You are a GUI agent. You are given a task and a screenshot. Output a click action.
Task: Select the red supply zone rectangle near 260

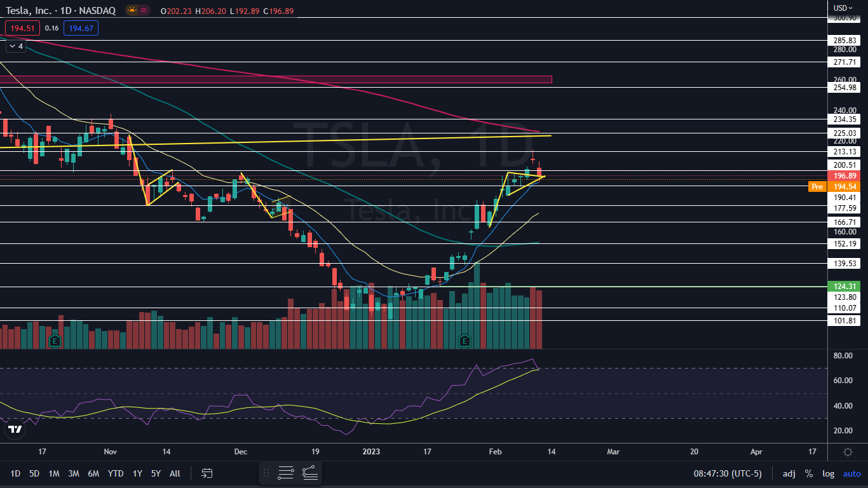point(276,79)
